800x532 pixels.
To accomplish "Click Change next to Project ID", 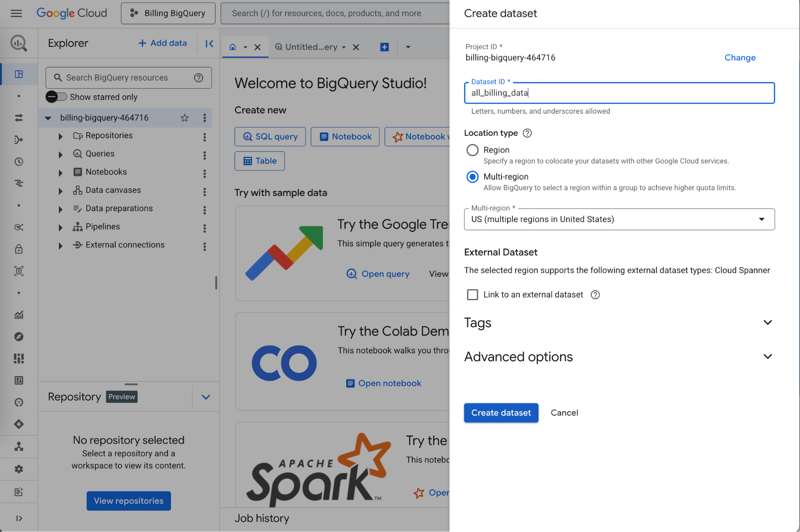I will click(740, 58).
